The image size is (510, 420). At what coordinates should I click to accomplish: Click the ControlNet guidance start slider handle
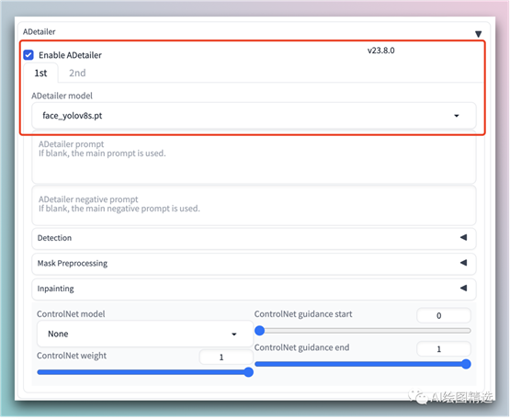pos(259,331)
